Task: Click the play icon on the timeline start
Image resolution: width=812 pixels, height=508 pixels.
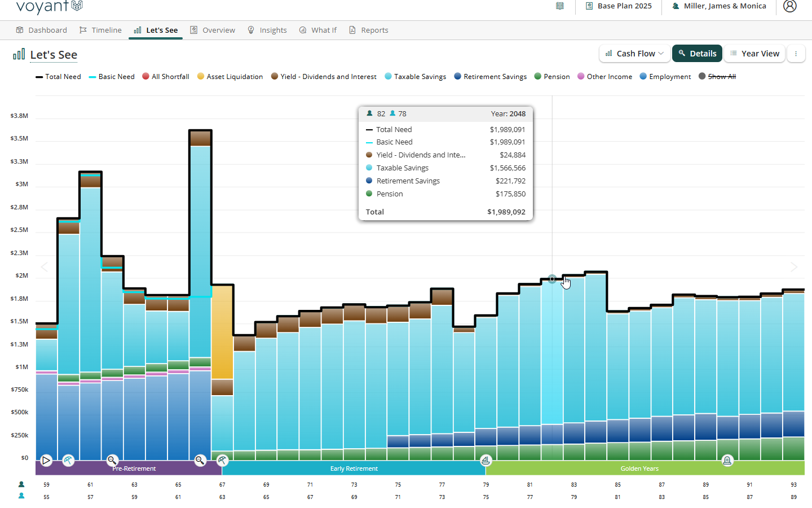Action: point(46,461)
